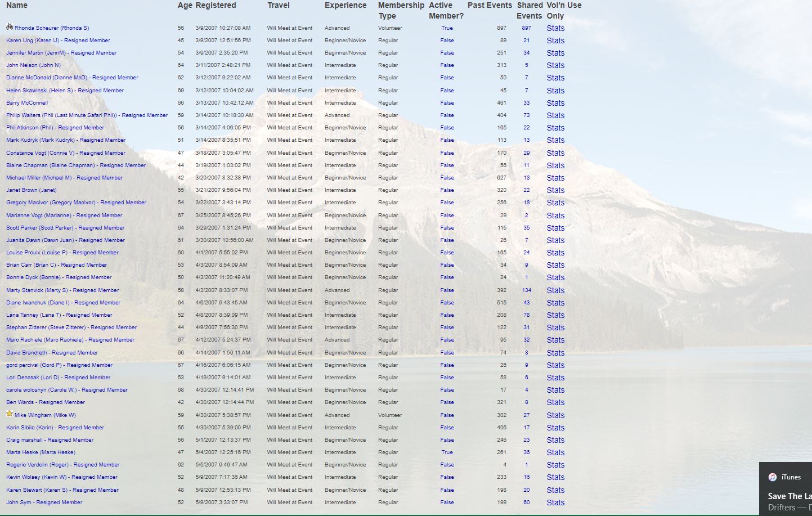View Stats for Michael Miller row
This screenshot has width=812, height=516.
555,178
